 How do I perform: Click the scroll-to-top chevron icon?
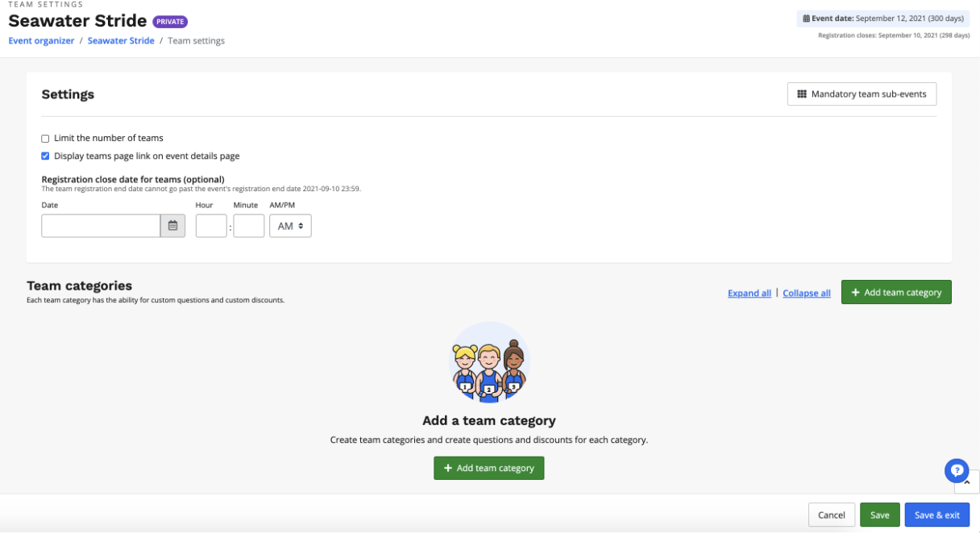coord(966,484)
